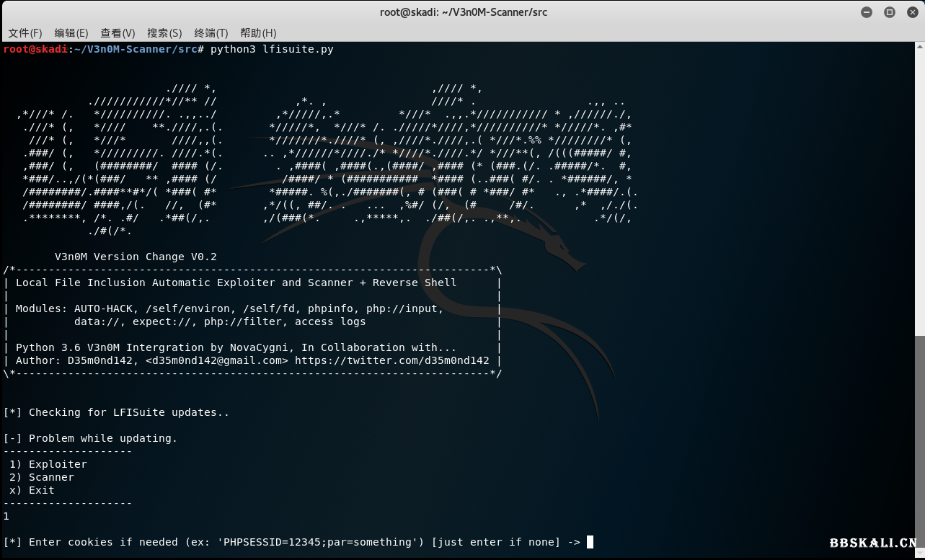Click the restore window icon

tap(889, 12)
